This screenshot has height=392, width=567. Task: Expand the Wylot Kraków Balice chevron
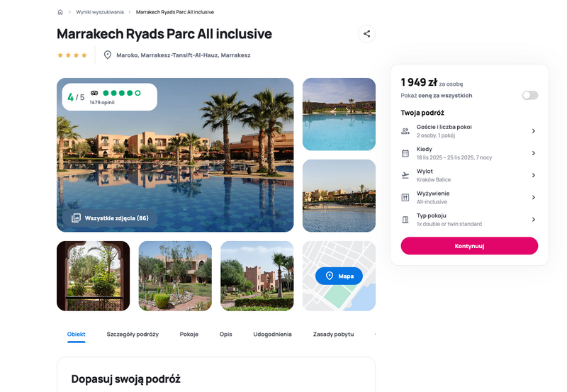click(x=534, y=175)
